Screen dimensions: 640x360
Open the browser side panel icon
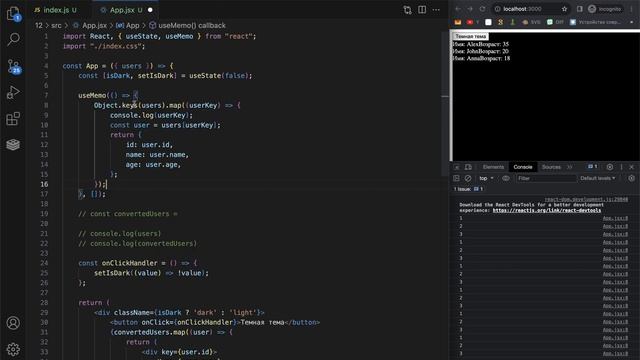[x=580, y=9]
